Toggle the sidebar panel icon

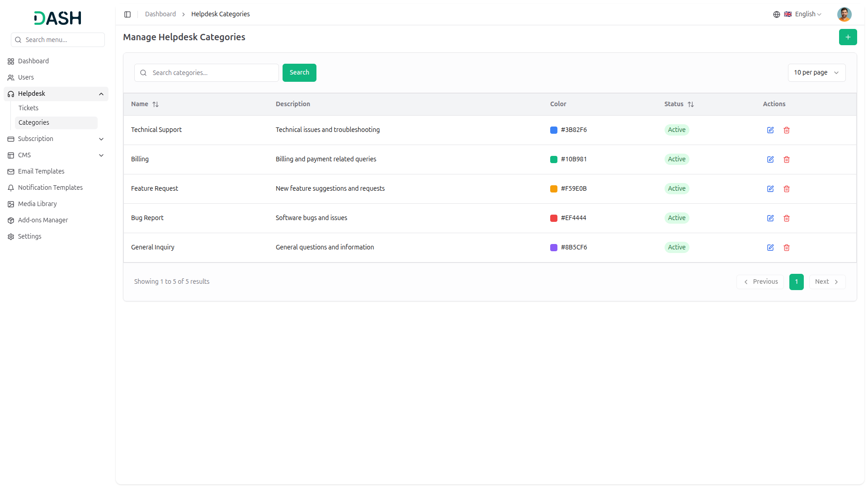click(x=127, y=14)
